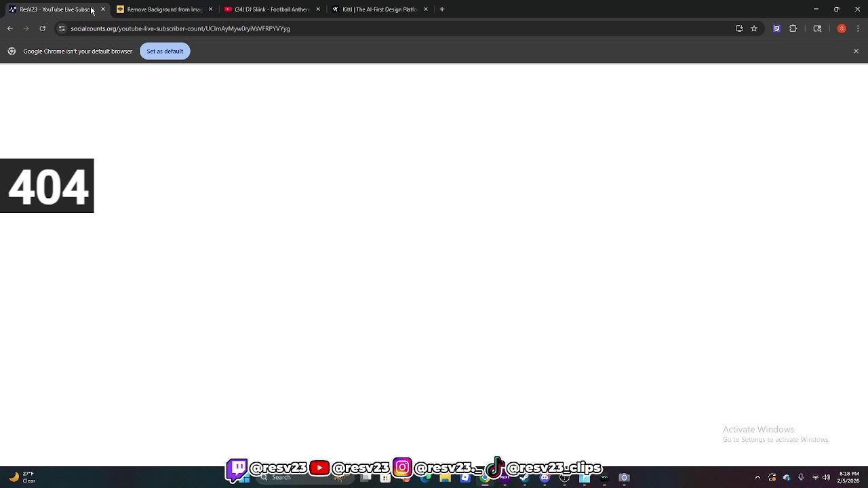Switch to the DJ Sliink Football Anthem tab
This screenshot has width=868, height=488.
(x=271, y=9)
